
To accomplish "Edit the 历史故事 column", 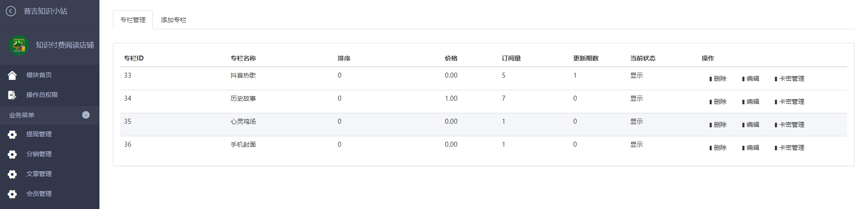I will click(x=750, y=102).
